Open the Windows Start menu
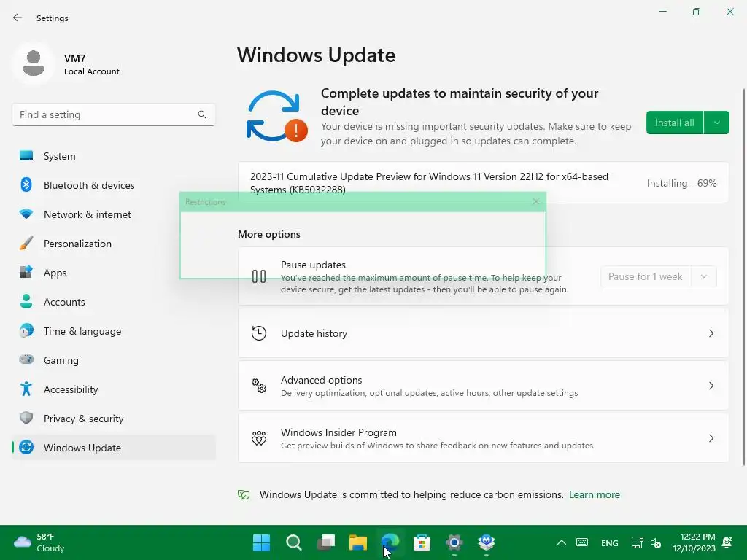 pyautogui.click(x=261, y=542)
